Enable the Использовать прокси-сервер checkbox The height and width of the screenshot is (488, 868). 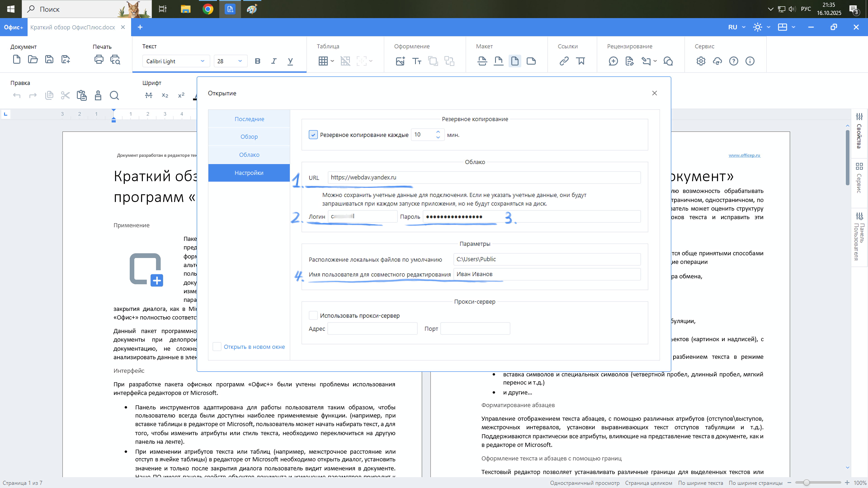click(313, 316)
